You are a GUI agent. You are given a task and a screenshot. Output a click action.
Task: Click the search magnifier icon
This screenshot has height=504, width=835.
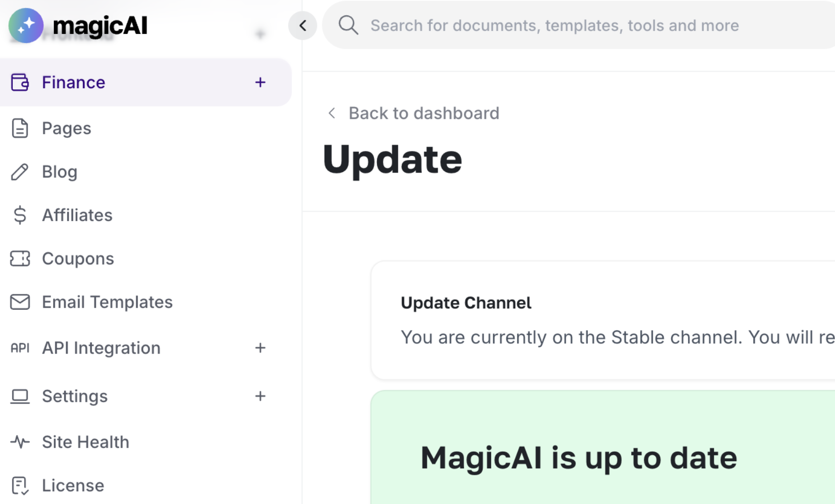[348, 25]
